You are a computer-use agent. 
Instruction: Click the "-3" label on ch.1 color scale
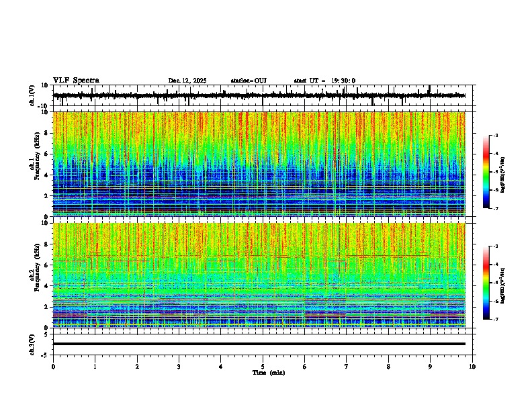496,135
